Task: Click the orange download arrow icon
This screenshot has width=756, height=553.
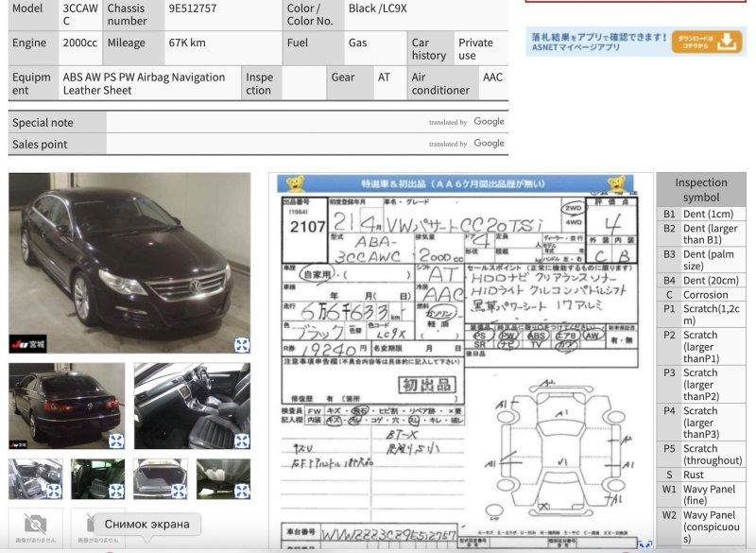Action: click(x=726, y=41)
